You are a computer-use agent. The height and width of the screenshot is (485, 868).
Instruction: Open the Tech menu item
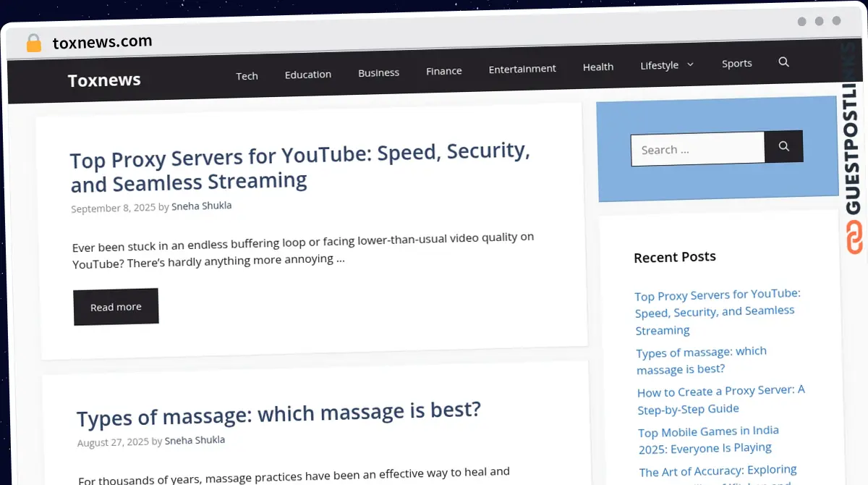247,75
